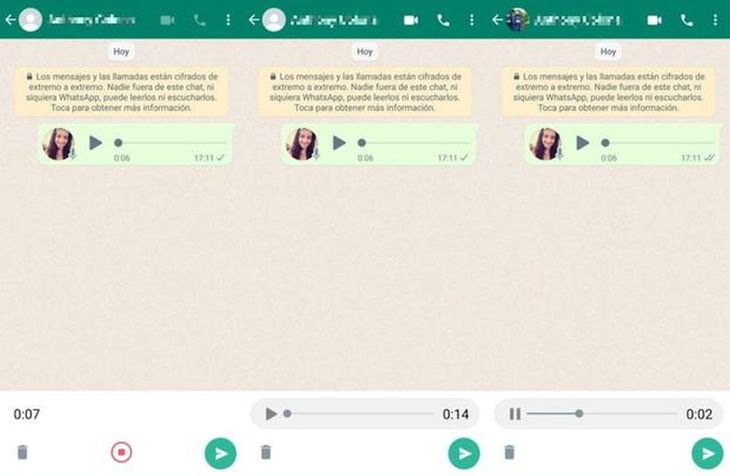Viewport: 730px width, 476px height.
Task: Play the received 0:06 voice message in the first chat
Action: point(96,143)
